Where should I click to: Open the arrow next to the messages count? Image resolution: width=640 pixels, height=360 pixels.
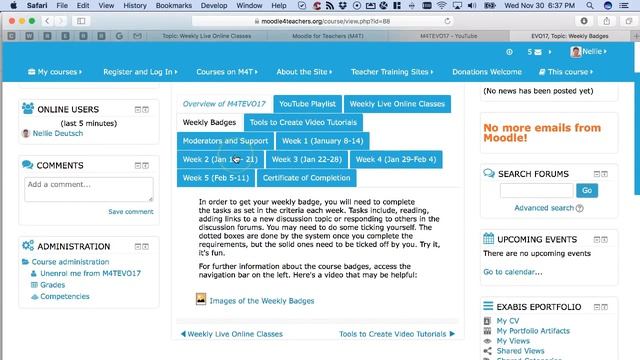550,52
